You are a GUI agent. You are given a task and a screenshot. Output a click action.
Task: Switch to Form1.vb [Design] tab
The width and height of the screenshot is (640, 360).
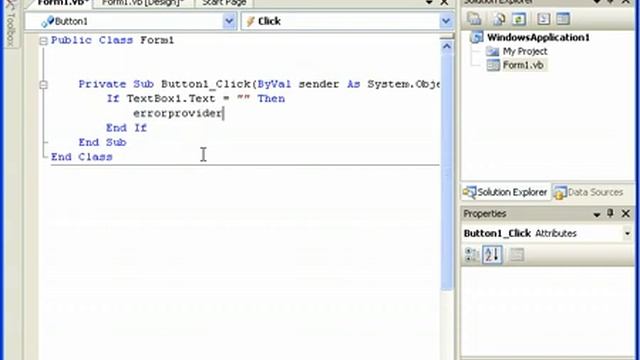[x=143, y=3]
